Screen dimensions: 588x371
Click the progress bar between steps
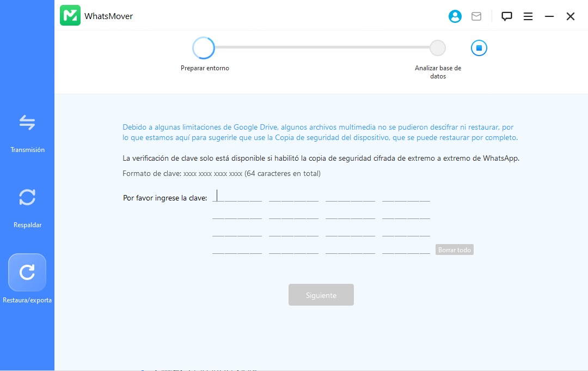(x=321, y=47)
